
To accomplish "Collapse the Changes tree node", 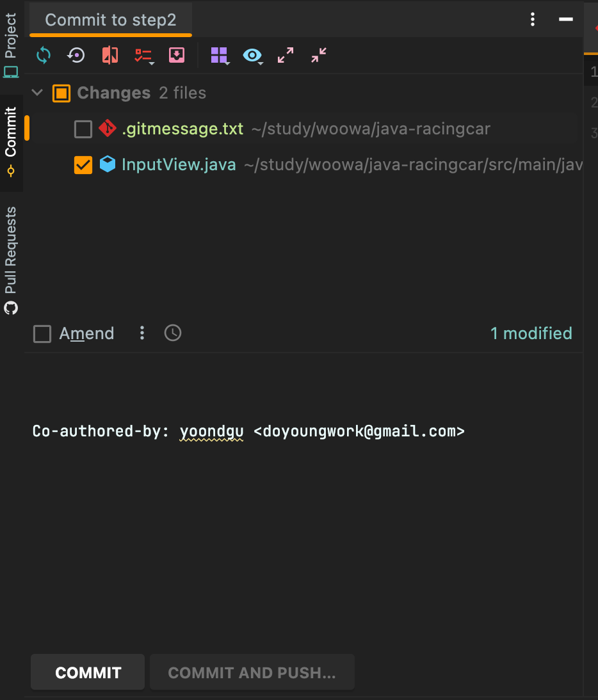I will coord(38,93).
